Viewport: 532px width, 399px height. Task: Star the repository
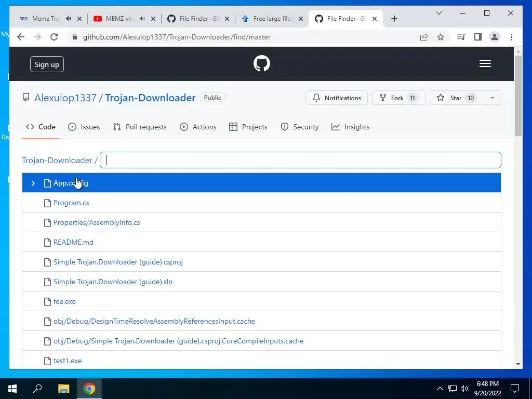457,98
